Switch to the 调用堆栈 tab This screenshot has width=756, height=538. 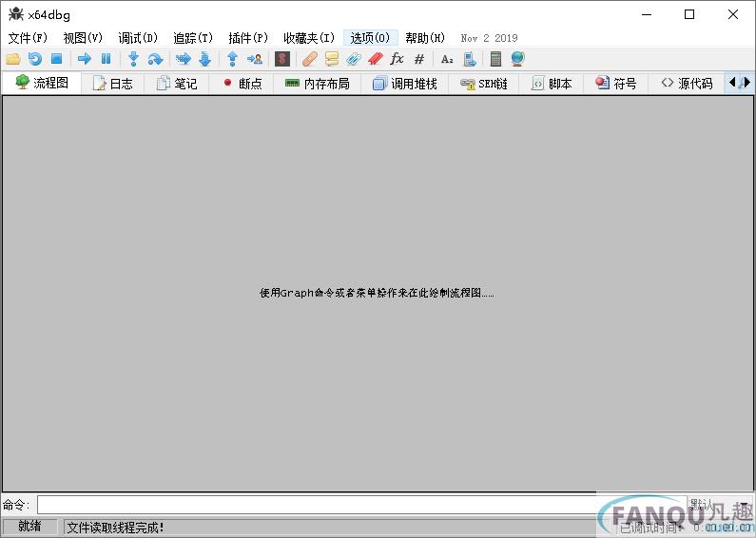(405, 84)
